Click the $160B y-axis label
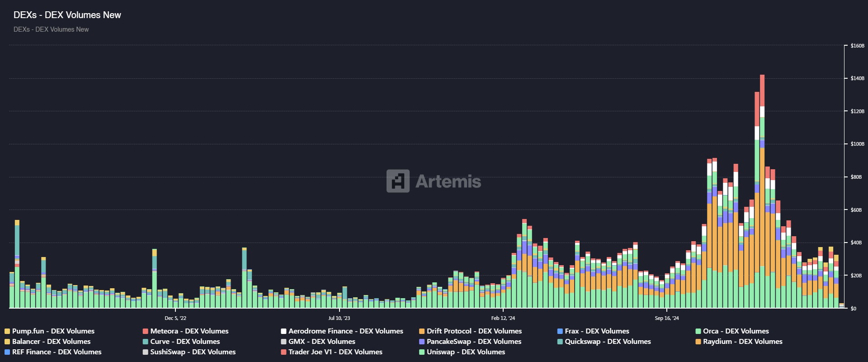Screen dimensions: 868x362 click(x=857, y=46)
